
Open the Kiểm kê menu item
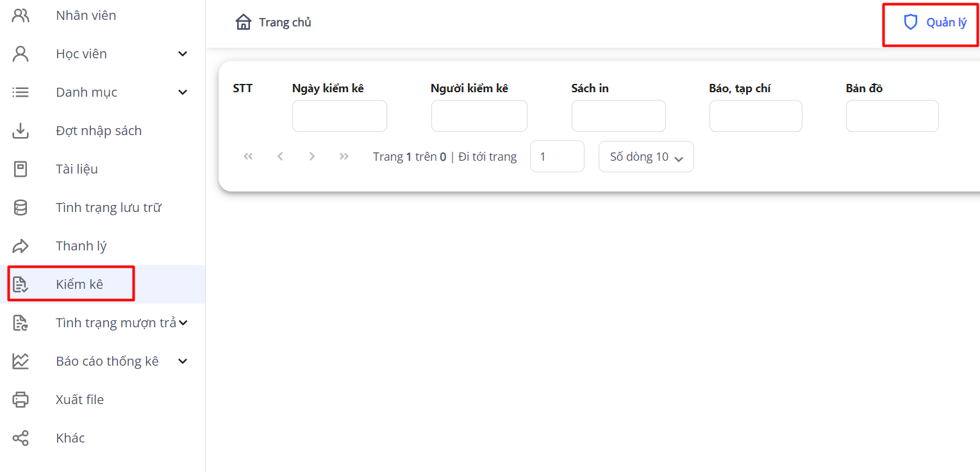(x=79, y=284)
